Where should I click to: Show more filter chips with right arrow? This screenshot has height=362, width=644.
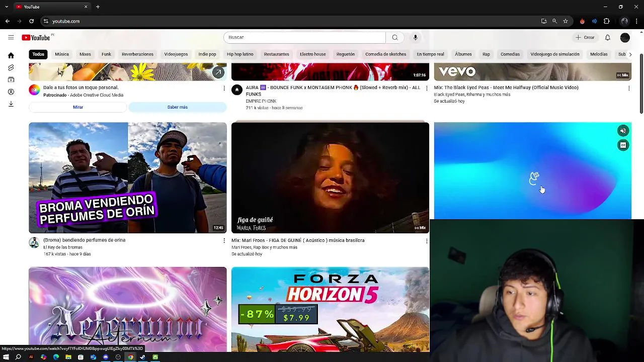click(x=630, y=54)
